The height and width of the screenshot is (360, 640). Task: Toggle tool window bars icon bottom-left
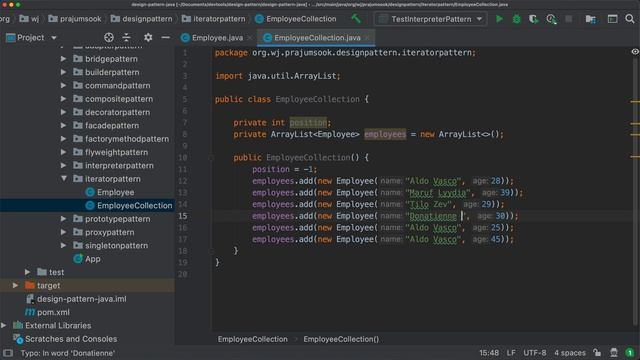tap(8, 353)
